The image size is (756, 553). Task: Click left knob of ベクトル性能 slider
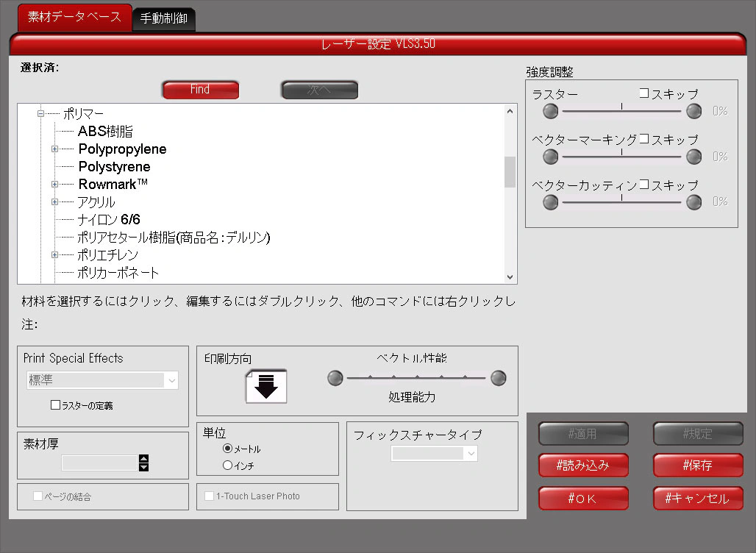tap(335, 378)
